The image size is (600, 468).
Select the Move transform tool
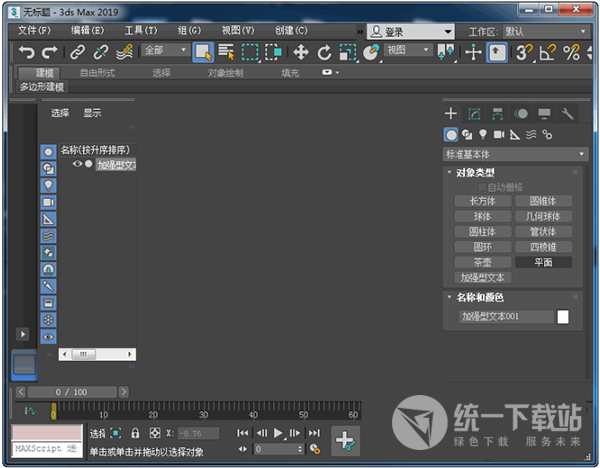click(x=300, y=52)
